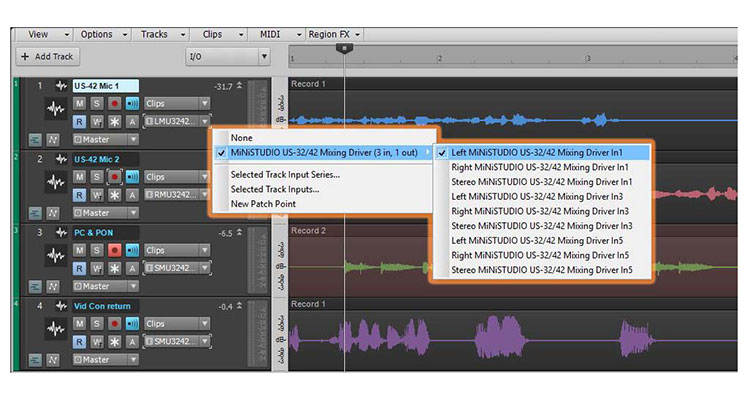Solo the PC & PON track
The image size is (748, 400).
(x=97, y=250)
